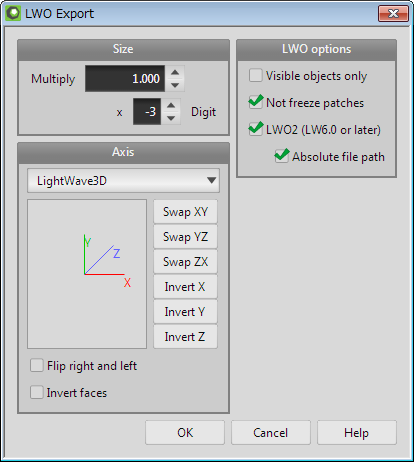Disable Absolute file path option
The height and width of the screenshot is (462, 414).
(282, 156)
